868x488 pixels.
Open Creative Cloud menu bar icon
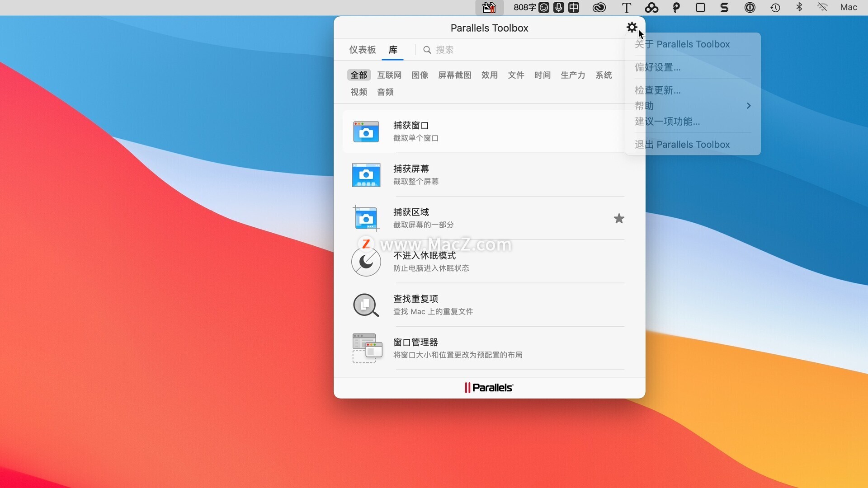(599, 7)
